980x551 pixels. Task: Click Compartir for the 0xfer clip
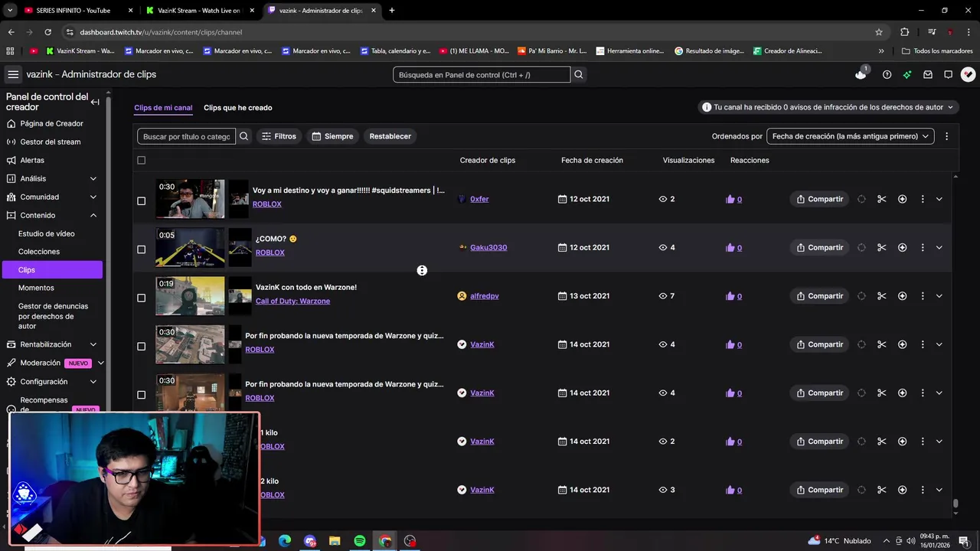pyautogui.click(x=819, y=199)
